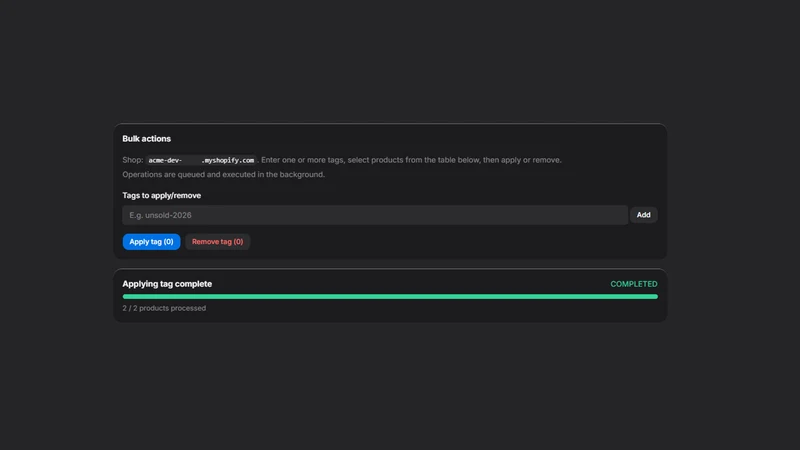Image resolution: width=800 pixels, height=450 pixels.
Task: Click the green completed progress bar
Action: tap(390, 296)
